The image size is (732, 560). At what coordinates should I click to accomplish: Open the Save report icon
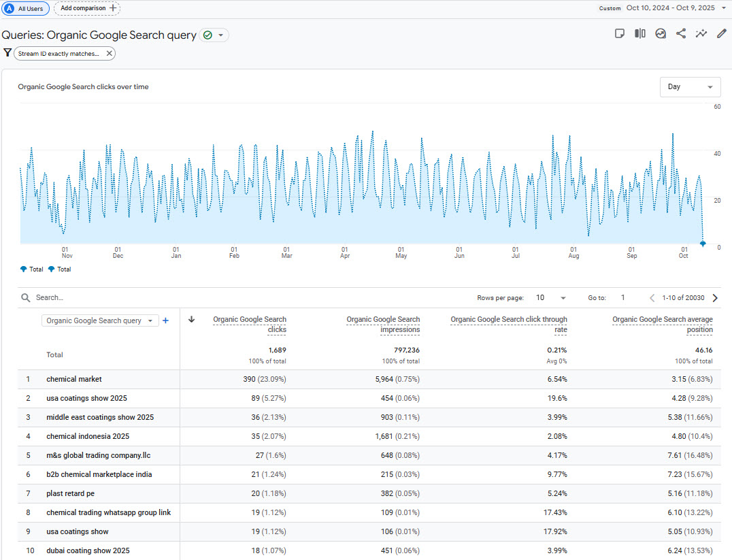[x=619, y=33]
